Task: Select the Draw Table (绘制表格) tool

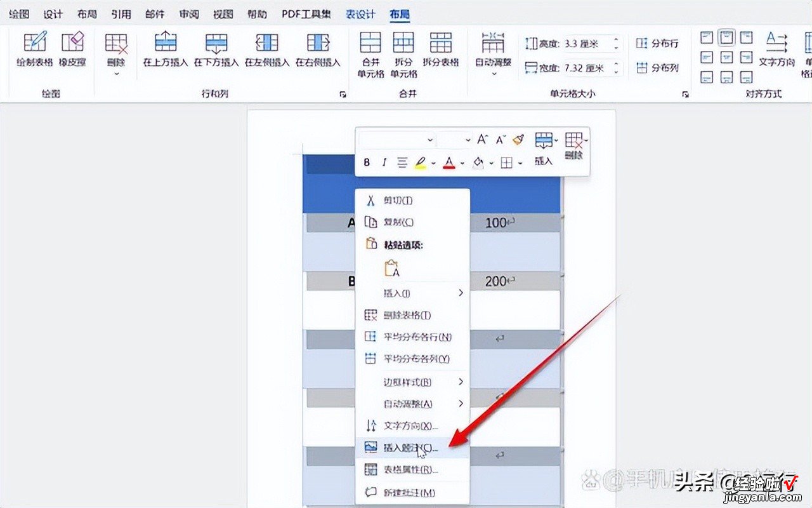Action: tap(34, 50)
